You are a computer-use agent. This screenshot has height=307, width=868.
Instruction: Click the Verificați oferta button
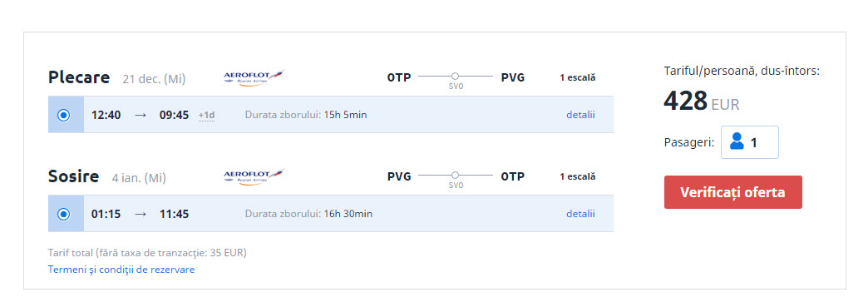tap(733, 192)
